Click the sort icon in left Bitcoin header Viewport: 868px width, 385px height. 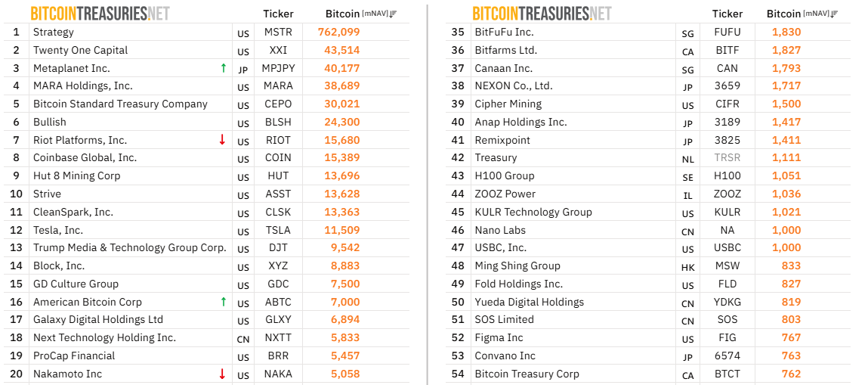point(394,14)
